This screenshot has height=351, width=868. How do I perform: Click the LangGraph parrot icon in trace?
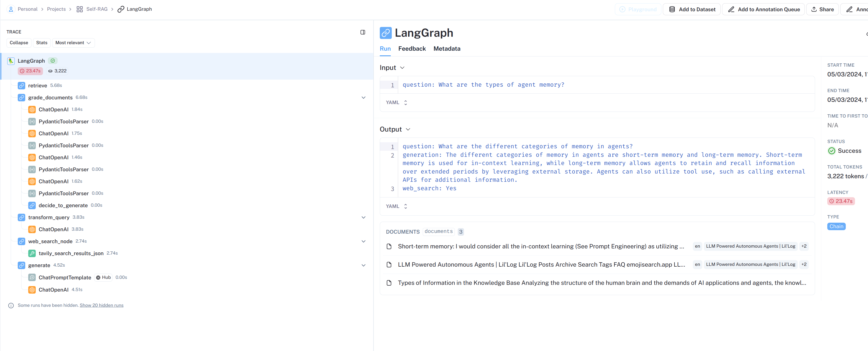pyautogui.click(x=11, y=61)
